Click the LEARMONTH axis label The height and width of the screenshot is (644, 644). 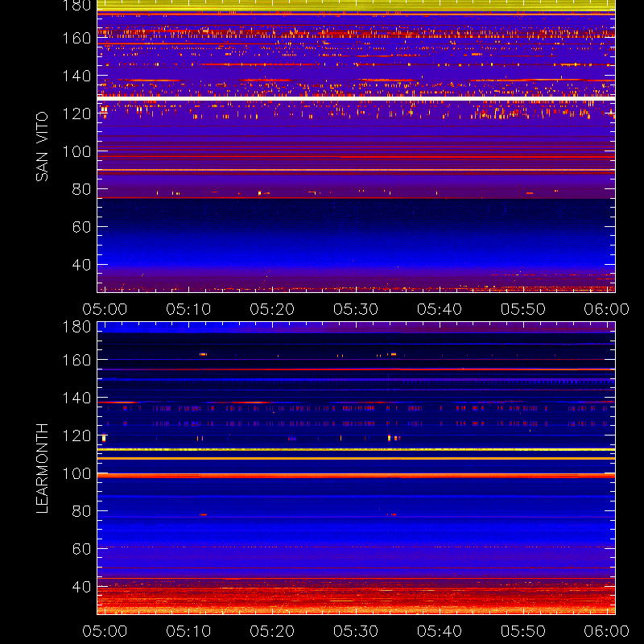pos(42,469)
